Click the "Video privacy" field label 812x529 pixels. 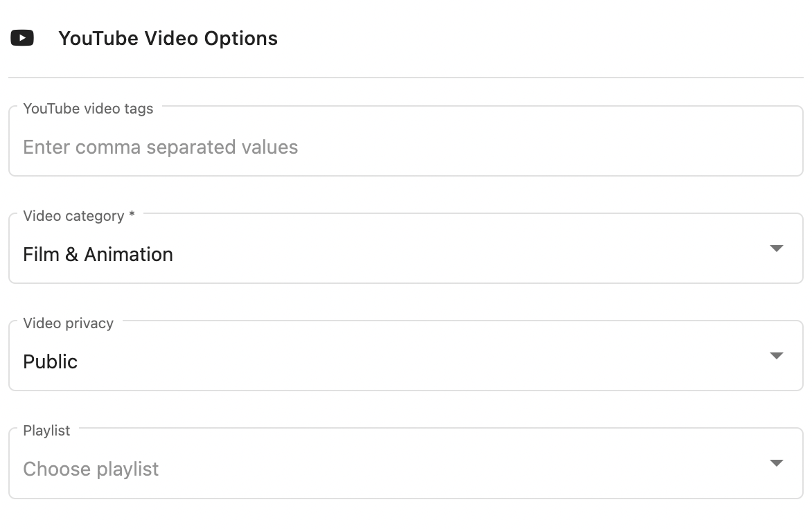click(x=68, y=323)
